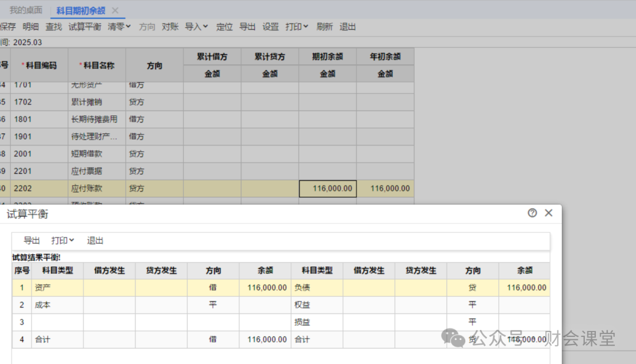Click 刷新 to refresh the data

point(324,27)
